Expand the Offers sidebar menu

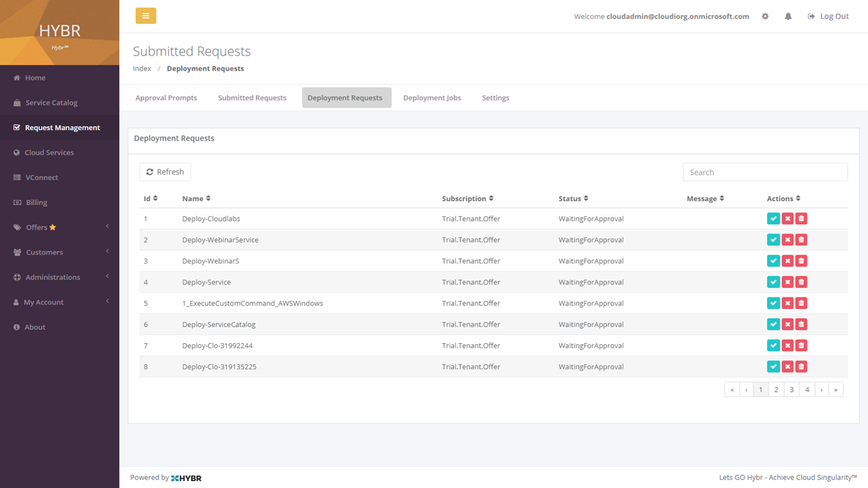pos(60,227)
